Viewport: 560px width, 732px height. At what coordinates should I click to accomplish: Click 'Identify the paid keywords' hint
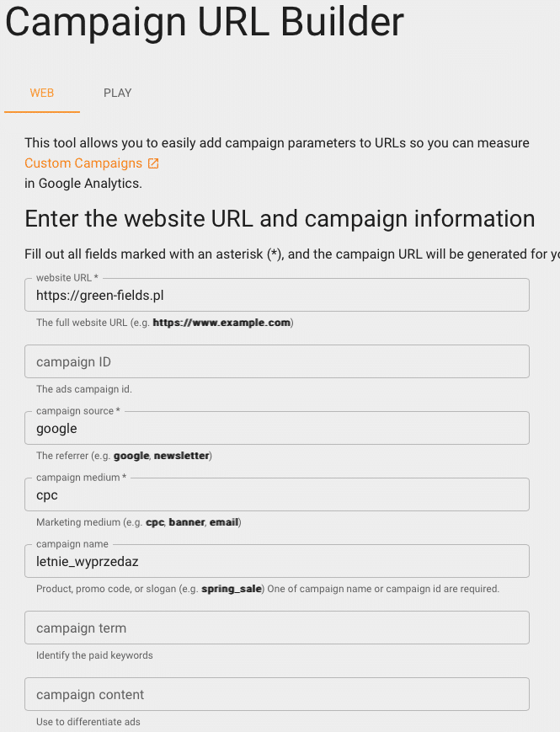tap(94, 655)
